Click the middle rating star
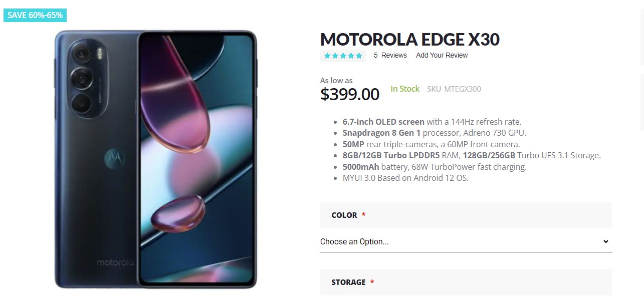 tap(343, 56)
